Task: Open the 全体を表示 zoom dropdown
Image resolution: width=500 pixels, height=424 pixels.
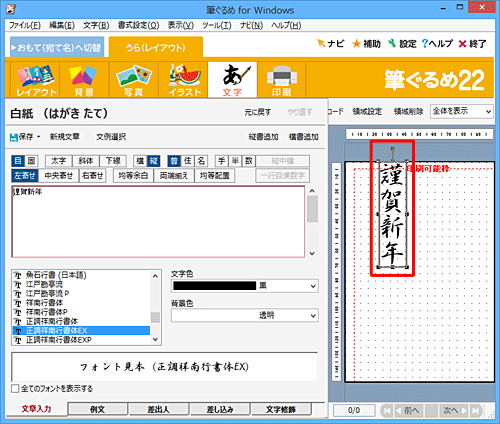Action: click(x=462, y=111)
